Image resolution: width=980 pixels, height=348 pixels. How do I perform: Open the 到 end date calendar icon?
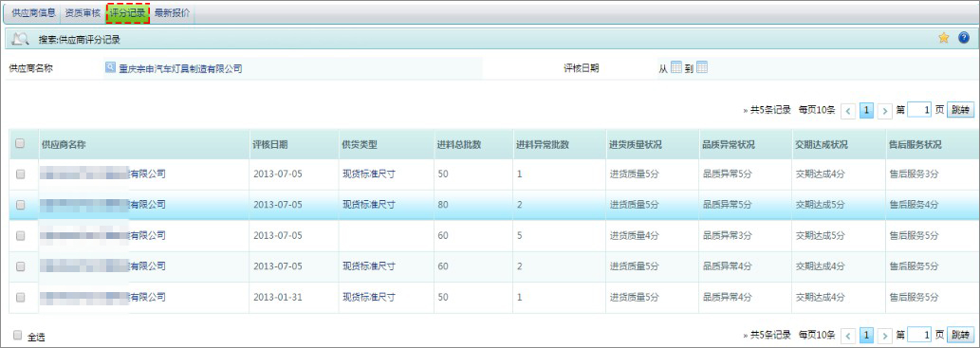pyautogui.click(x=702, y=67)
